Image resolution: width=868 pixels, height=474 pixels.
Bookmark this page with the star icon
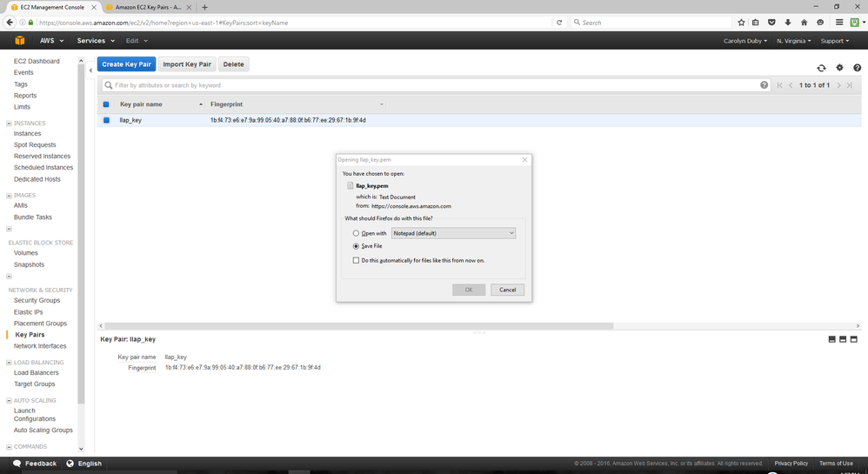click(x=741, y=23)
